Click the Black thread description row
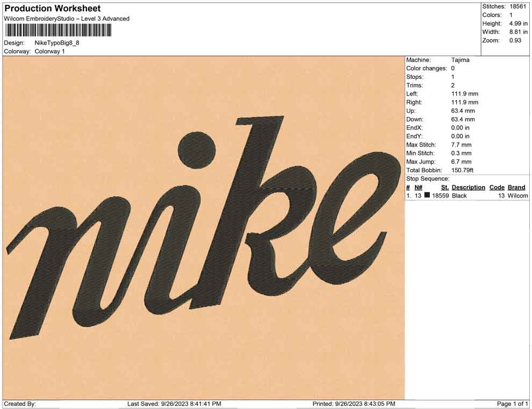Viewport: 532px width, 409px height. [467, 195]
